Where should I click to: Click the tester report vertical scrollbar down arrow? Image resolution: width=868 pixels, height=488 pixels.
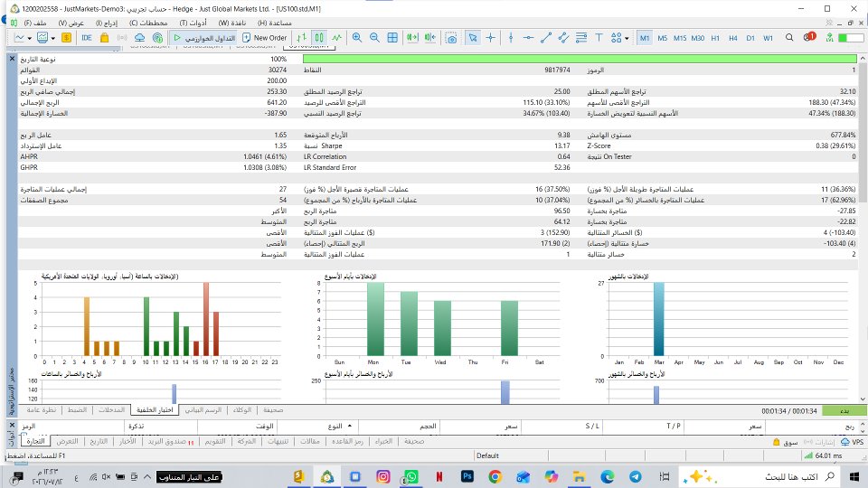[x=863, y=399]
